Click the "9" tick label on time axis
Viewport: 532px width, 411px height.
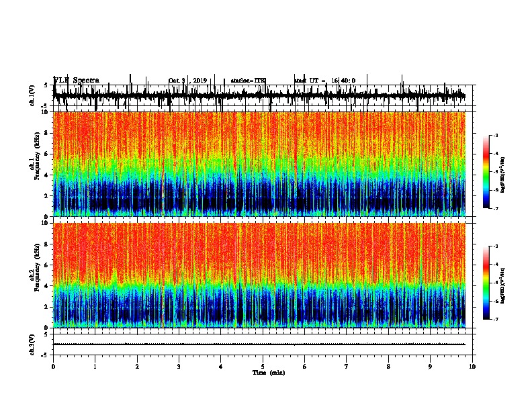point(430,367)
